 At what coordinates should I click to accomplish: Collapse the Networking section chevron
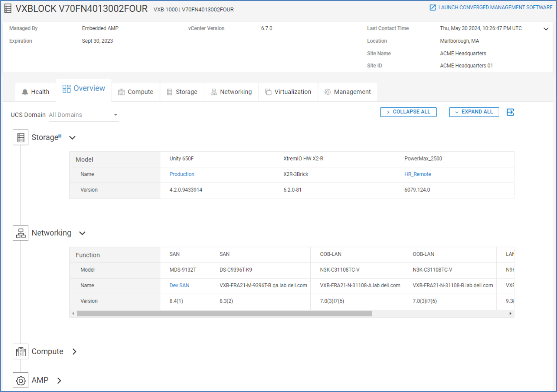point(82,233)
